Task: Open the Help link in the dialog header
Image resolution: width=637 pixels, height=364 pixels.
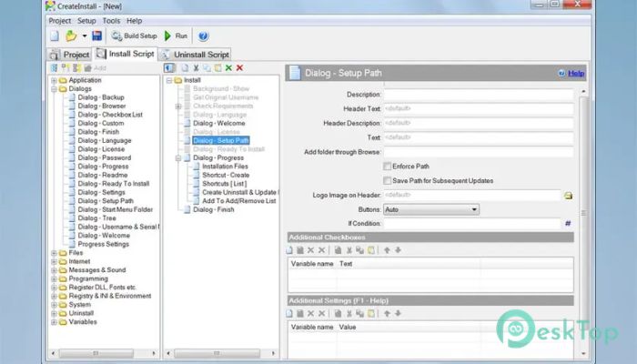Action: point(576,73)
